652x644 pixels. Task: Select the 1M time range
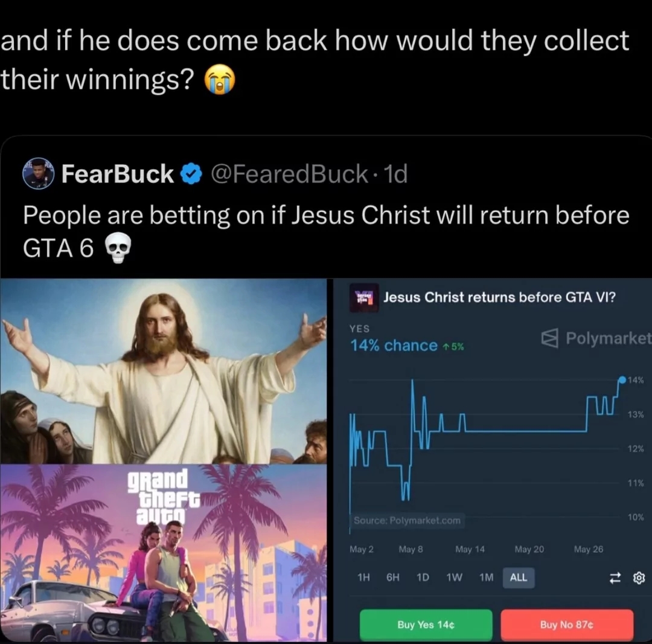tap(486, 578)
